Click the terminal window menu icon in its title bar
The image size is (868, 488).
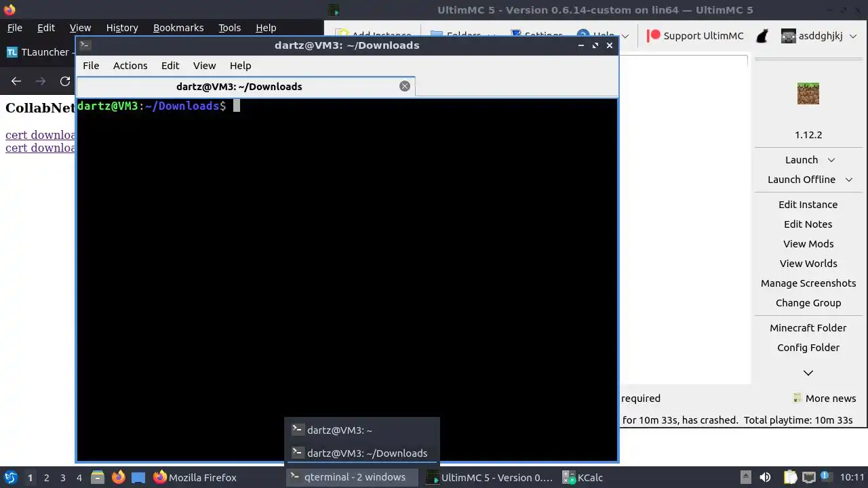coord(85,45)
